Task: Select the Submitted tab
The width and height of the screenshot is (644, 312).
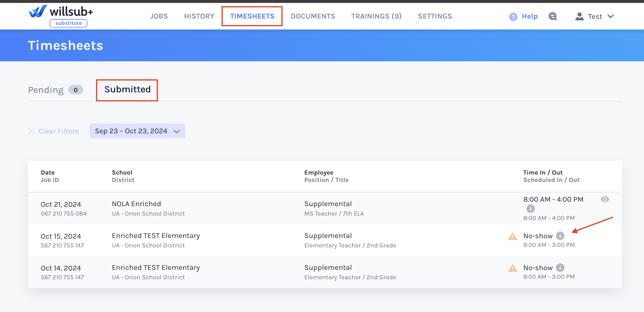Action: [128, 89]
